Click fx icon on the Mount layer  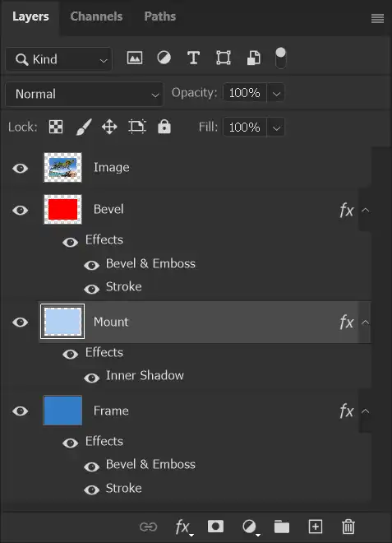coord(347,323)
